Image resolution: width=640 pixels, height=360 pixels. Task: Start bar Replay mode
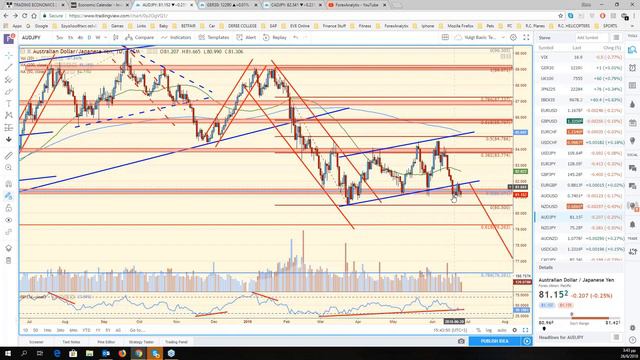[x=275, y=38]
